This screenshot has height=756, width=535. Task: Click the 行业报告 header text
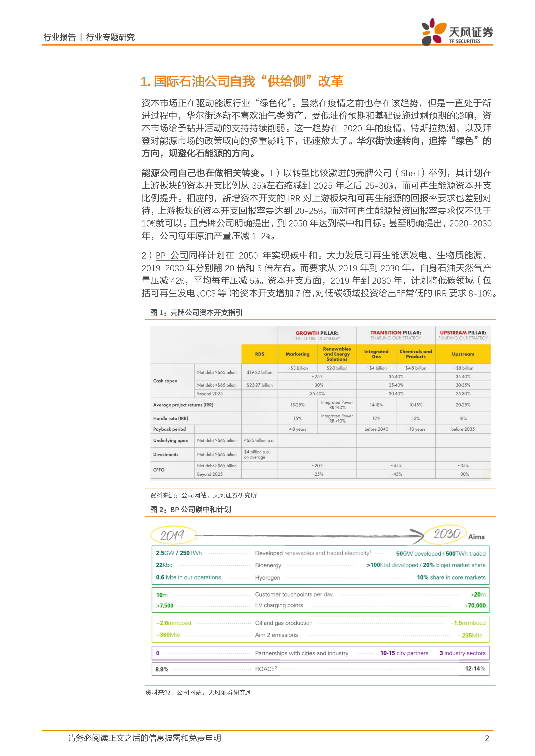[60, 37]
